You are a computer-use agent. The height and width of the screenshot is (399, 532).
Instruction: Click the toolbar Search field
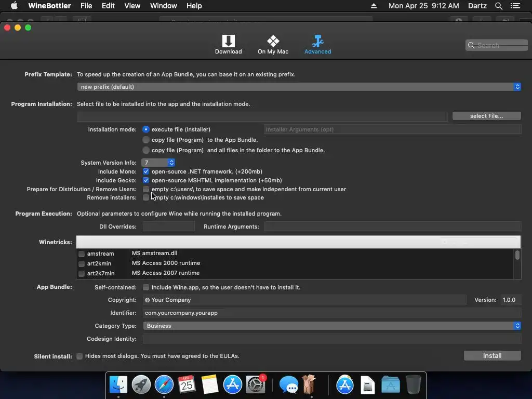point(496,45)
